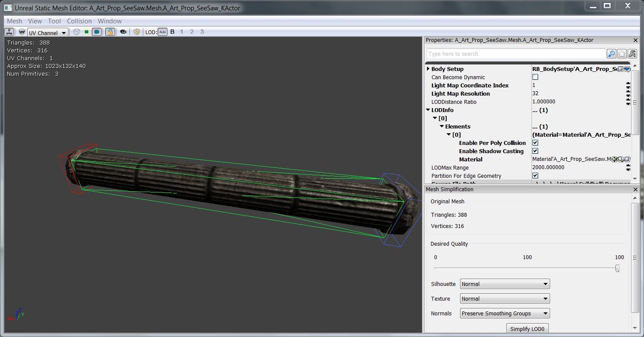
Task: Click the clear square icon on Material row
Action: click(x=627, y=160)
